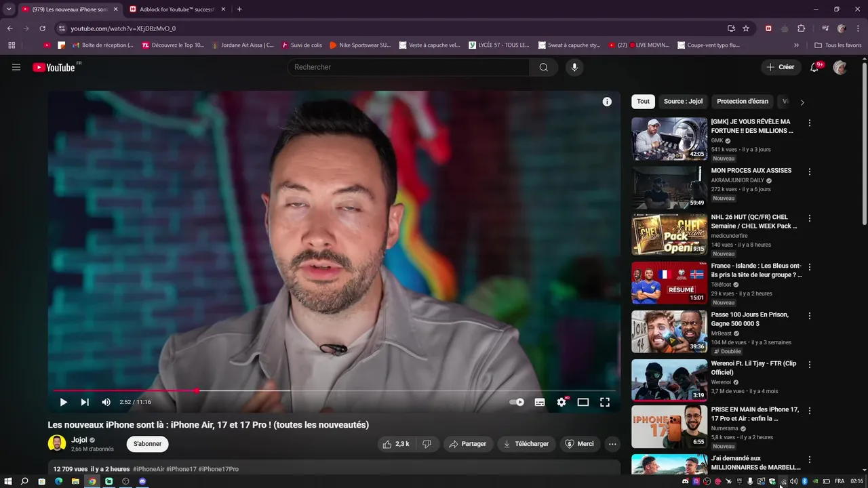Start voice search with the microphone
The image size is (868, 488).
coord(574,67)
